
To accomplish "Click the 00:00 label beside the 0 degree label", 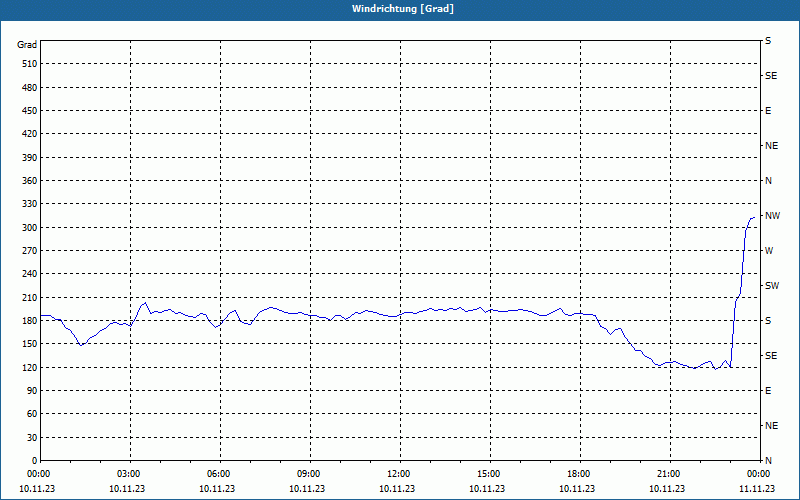I will click(38, 474).
